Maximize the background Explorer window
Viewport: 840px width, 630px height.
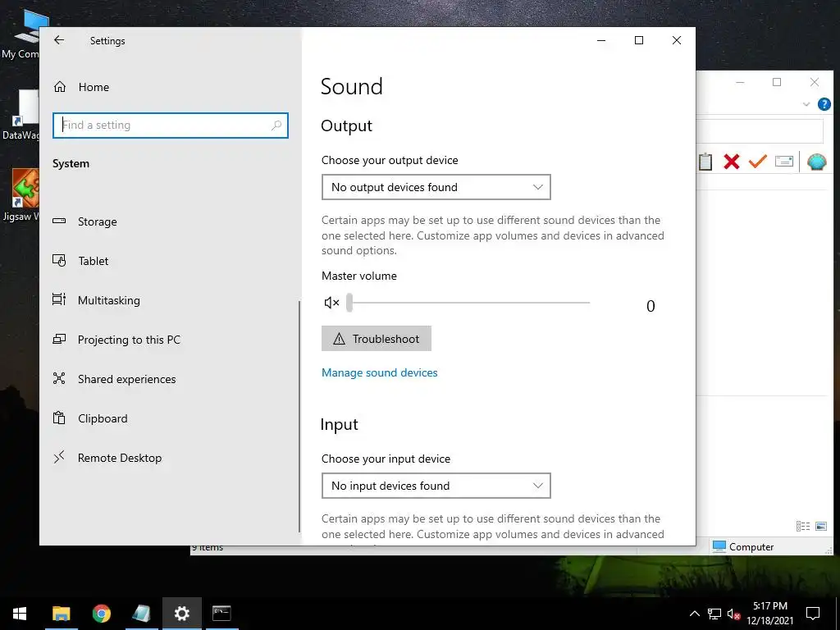[x=777, y=82]
